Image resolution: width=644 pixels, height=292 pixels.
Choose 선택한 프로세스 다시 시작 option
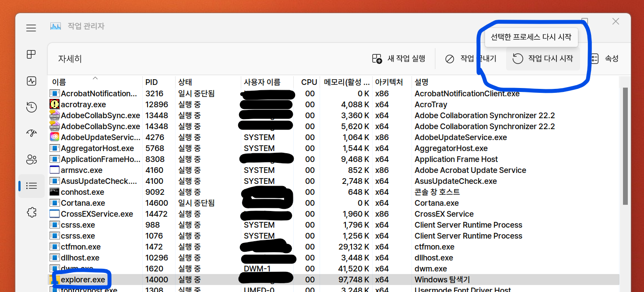(x=531, y=37)
